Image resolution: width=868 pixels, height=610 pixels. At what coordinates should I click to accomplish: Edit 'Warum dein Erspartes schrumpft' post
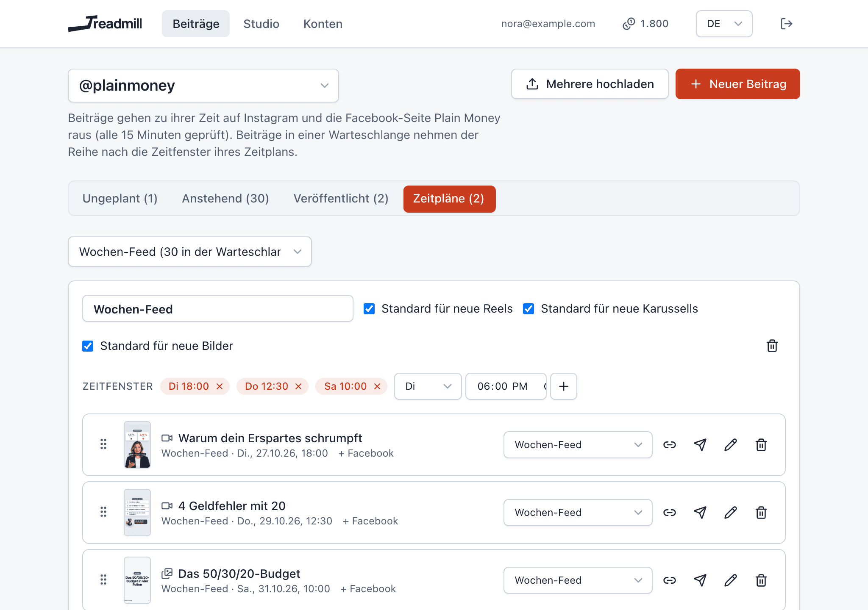pyautogui.click(x=731, y=445)
